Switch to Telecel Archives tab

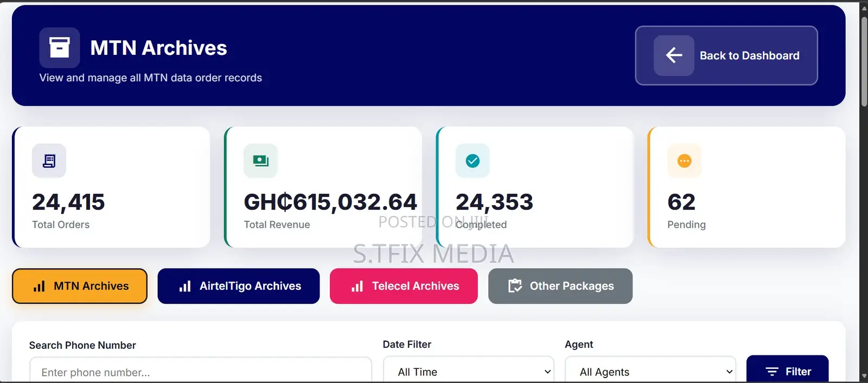point(404,286)
